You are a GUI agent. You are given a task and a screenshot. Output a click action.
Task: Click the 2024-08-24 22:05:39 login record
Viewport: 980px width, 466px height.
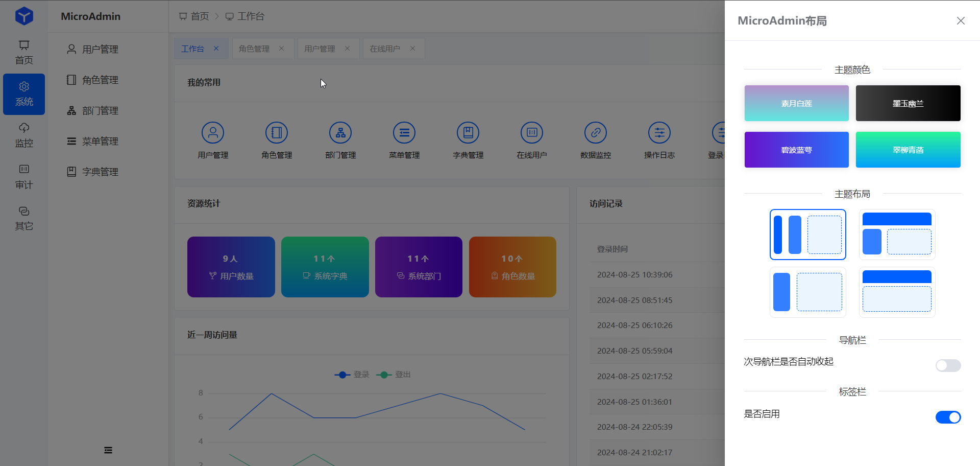tap(634, 427)
